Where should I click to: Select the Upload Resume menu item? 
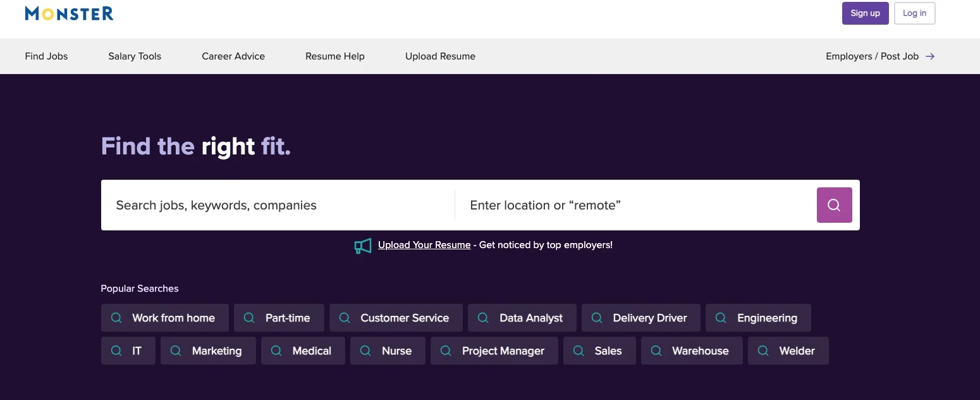point(440,56)
